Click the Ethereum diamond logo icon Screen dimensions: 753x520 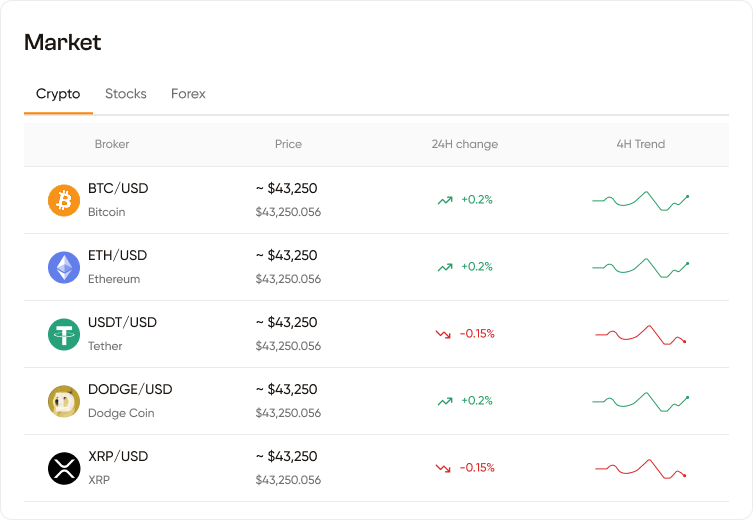pos(64,267)
